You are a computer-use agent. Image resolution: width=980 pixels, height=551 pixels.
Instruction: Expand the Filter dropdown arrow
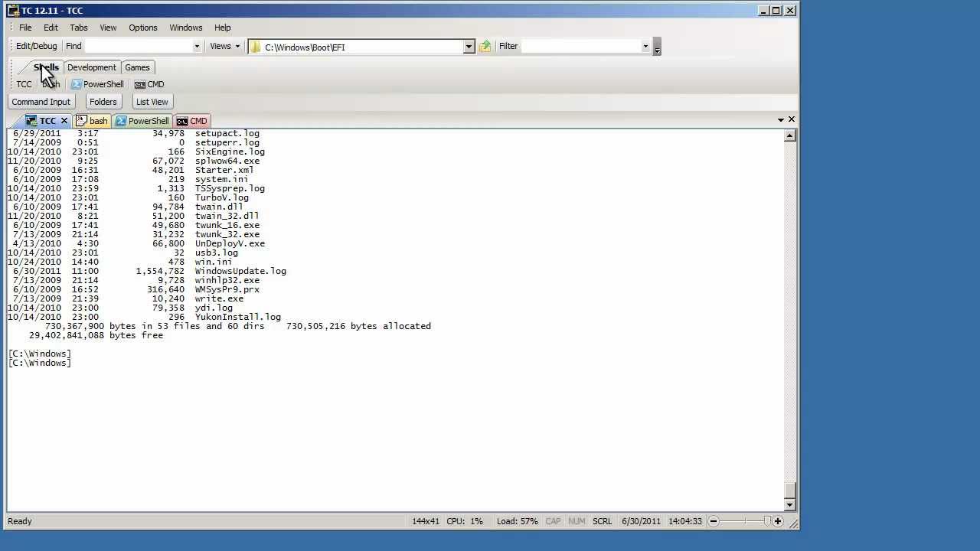tap(645, 46)
